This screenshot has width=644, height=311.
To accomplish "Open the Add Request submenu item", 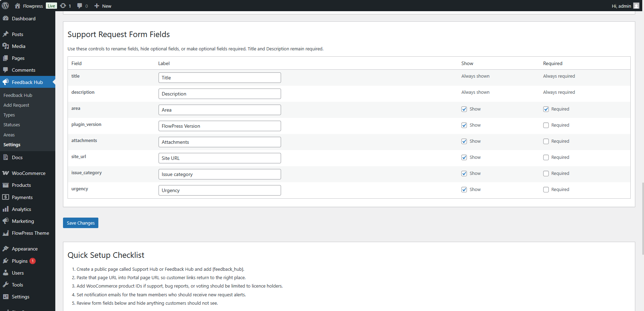I will click(16, 105).
